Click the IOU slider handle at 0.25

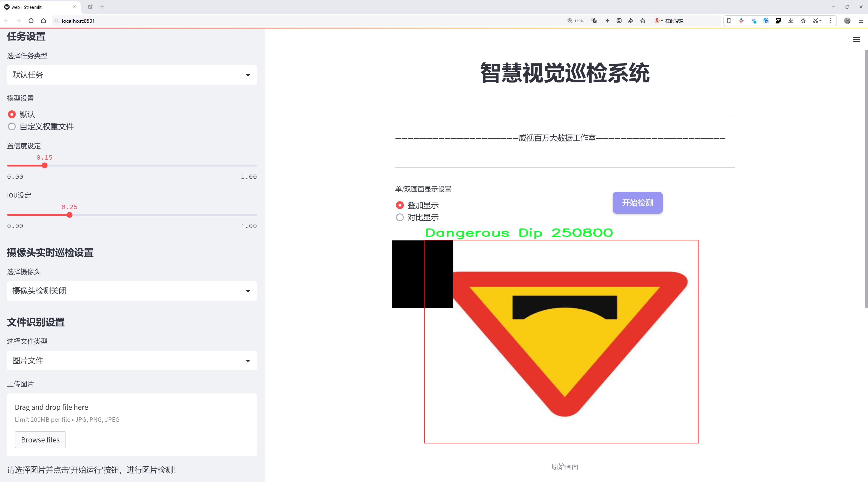point(69,215)
